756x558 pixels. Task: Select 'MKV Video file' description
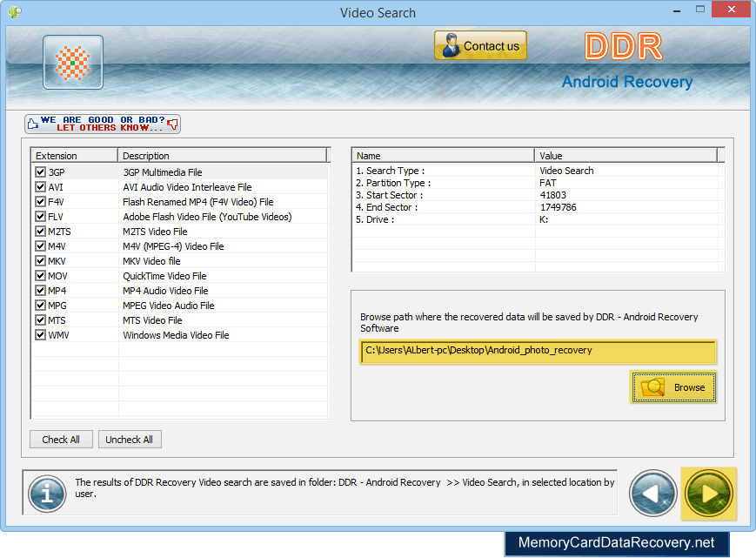(152, 261)
